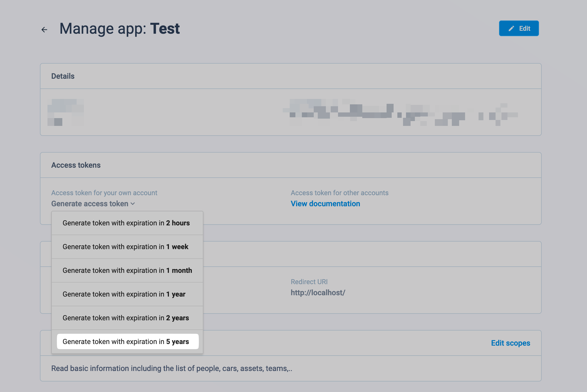587x392 pixels.
Task: Click the Access token for other accounts label
Action: tap(339, 193)
